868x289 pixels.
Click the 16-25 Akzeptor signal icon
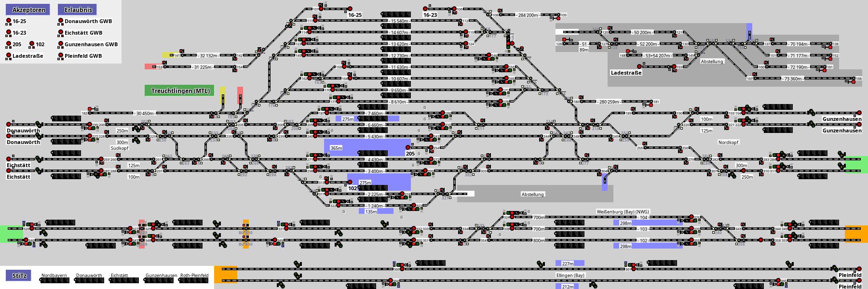click(9, 21)
